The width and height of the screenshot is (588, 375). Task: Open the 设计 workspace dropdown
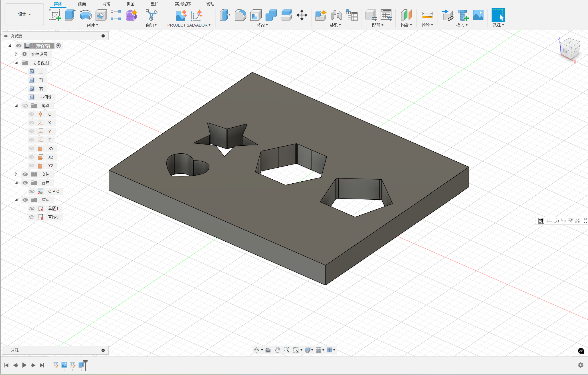click(x=24, y=14)
